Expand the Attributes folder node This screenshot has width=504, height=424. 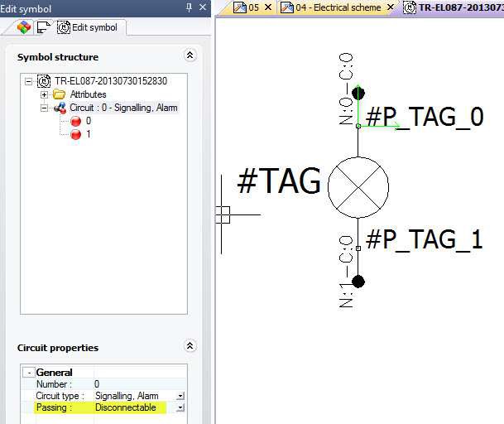click(45, 94)
